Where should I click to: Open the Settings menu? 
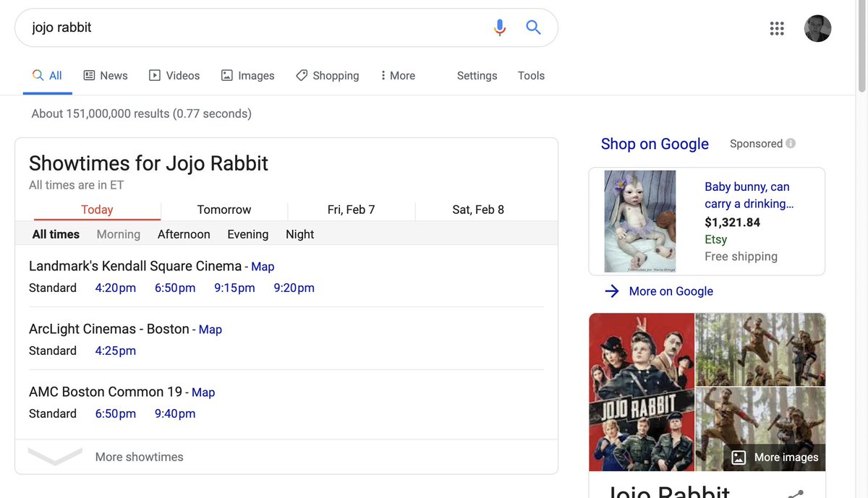point(477,75)
